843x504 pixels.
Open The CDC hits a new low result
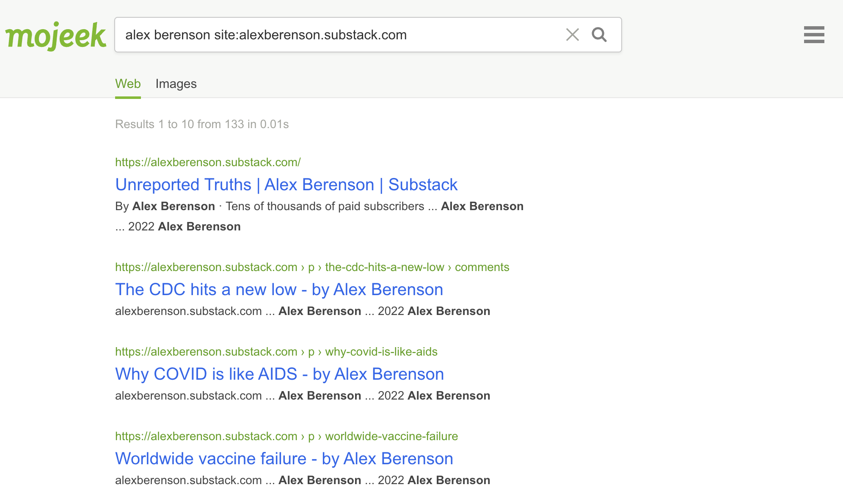(279, 290)
